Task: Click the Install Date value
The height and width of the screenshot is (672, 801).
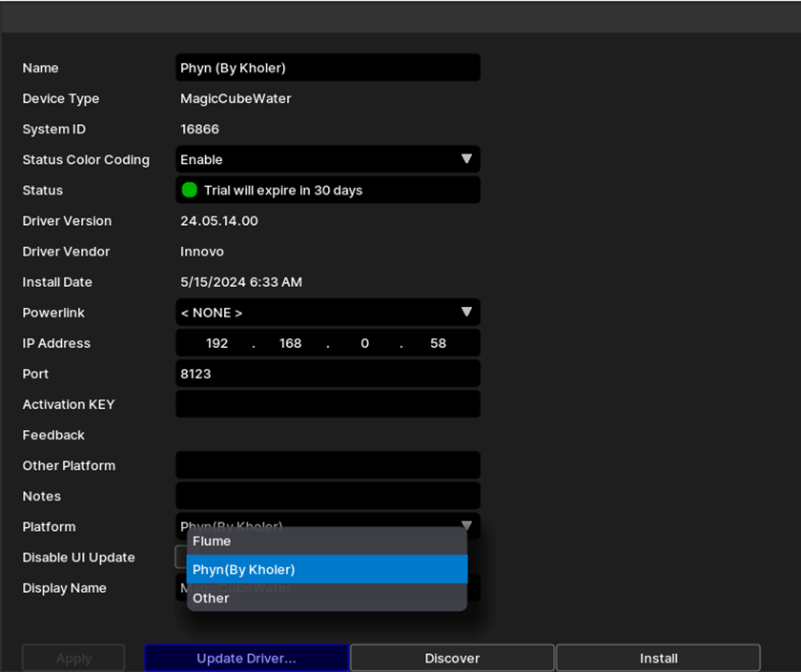Action: tap(241, 282)
